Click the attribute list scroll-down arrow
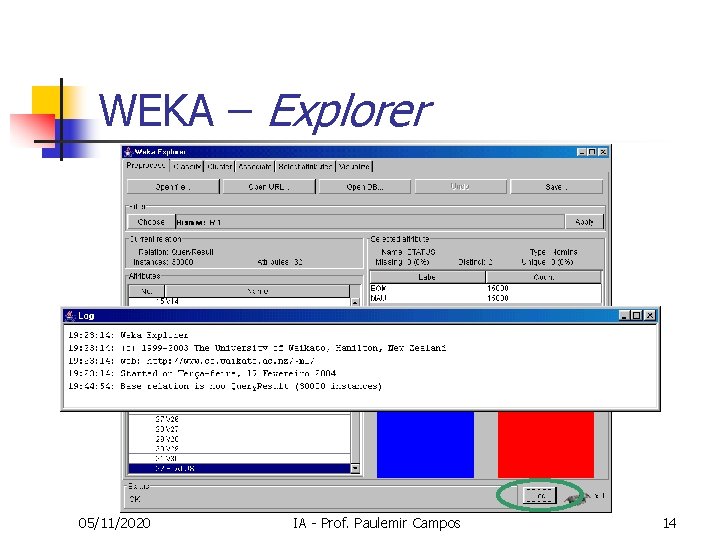Image resolution: width=720 pixels, height=540 pixels. pyautogui.click(x=355, y=468)
